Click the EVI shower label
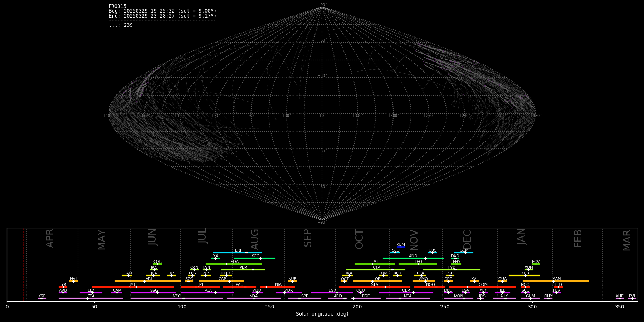 coord(632,296)
